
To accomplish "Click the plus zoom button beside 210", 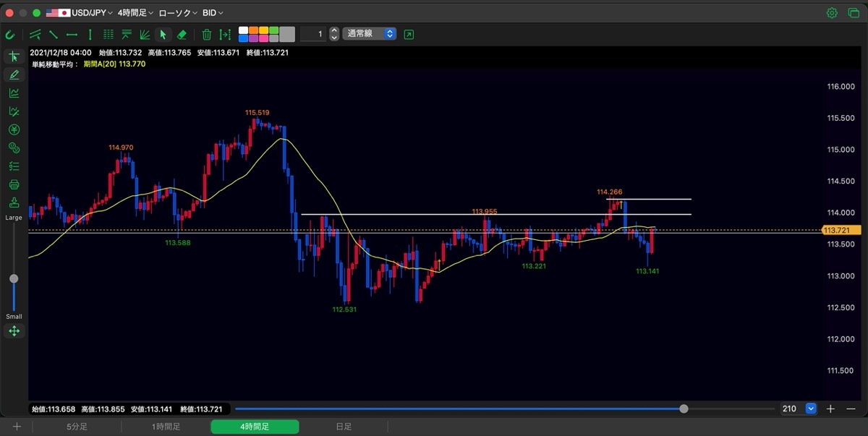I will 830,409.
